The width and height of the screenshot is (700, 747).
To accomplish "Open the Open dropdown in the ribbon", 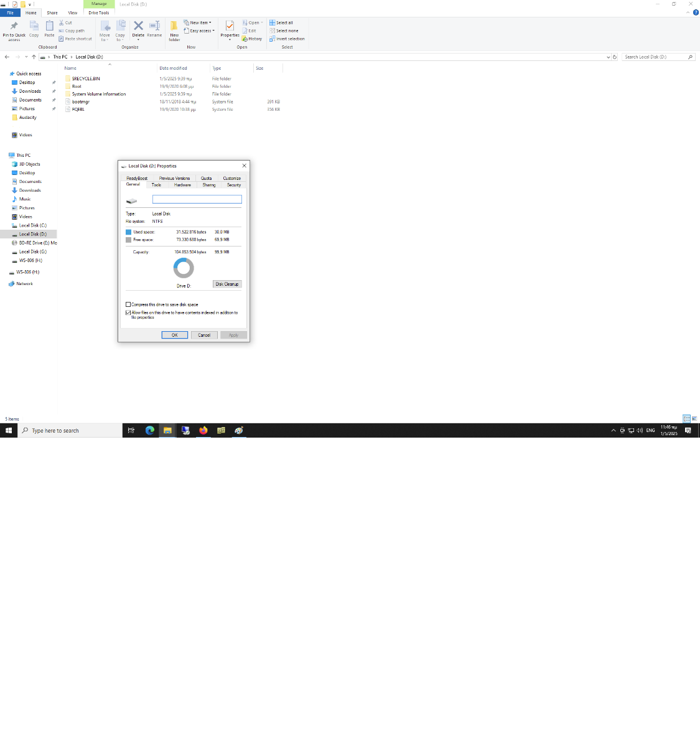I will [x=253, y=22].
